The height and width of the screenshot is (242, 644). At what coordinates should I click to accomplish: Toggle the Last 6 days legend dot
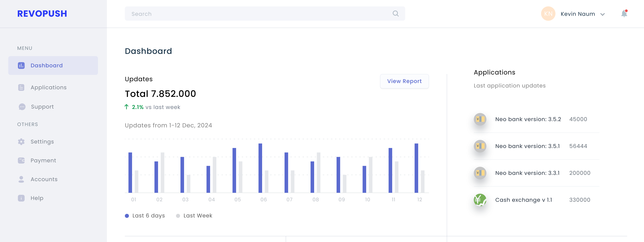[x=127, y=216]
